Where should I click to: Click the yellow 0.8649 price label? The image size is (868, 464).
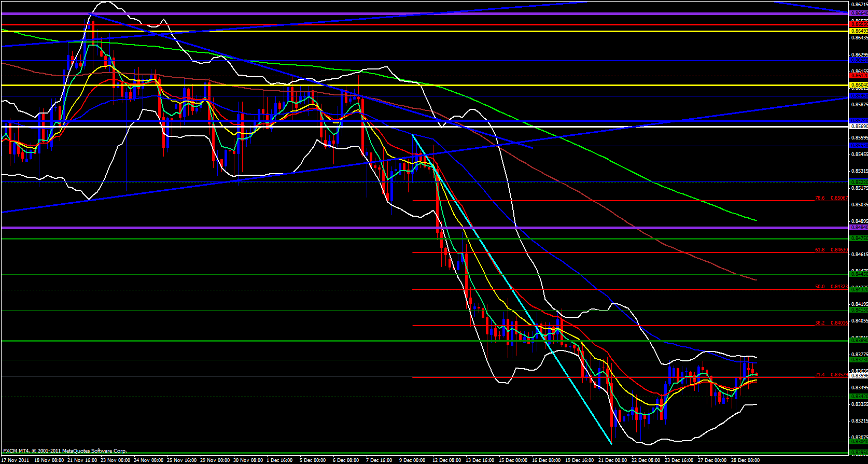pyautogui.click(x=858, y=31)
